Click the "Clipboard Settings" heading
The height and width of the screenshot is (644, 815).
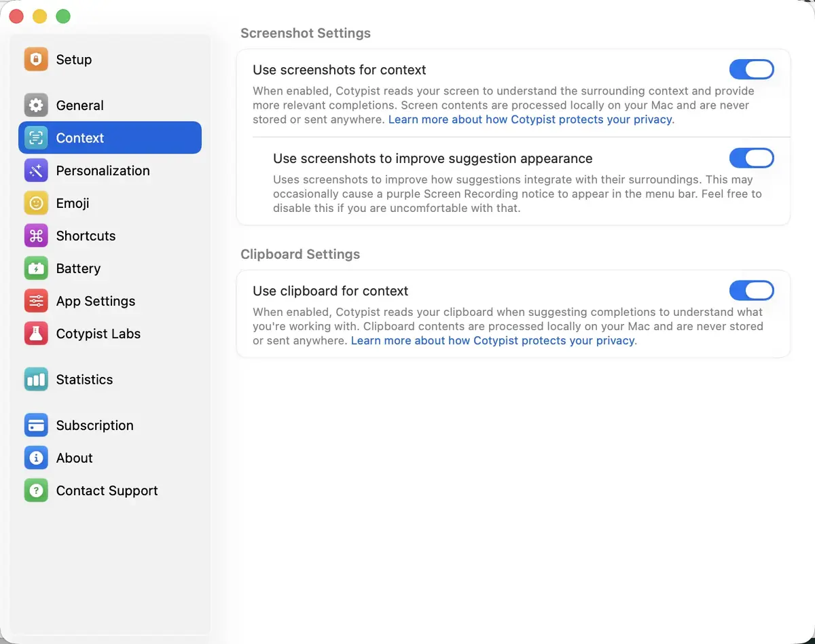click(300, 254)
